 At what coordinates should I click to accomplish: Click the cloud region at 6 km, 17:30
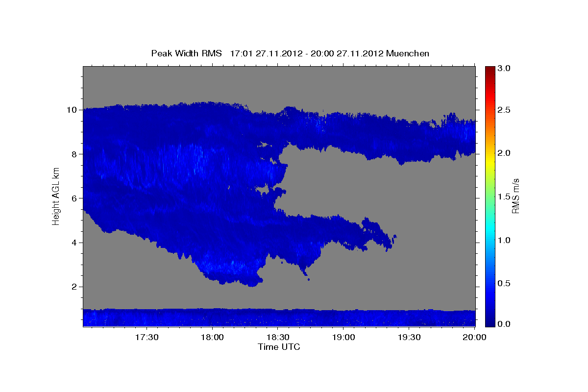click(147, 198)
